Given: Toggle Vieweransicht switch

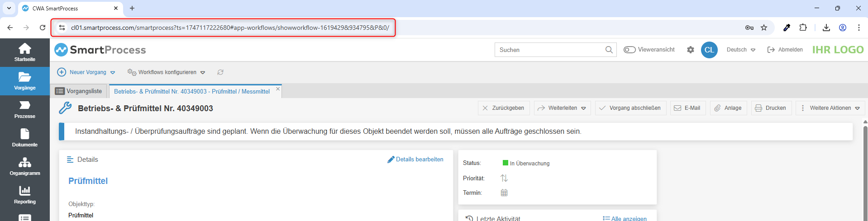Looking at the screenshot, I should 630,50.
